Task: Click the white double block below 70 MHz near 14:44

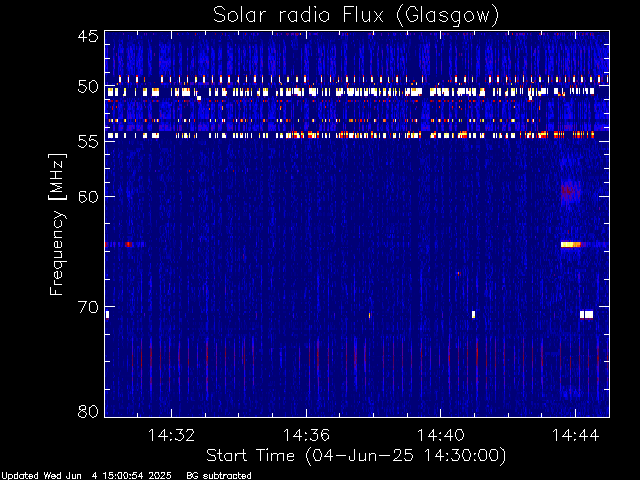Action: pyautogui.click(x=587, y=314)
